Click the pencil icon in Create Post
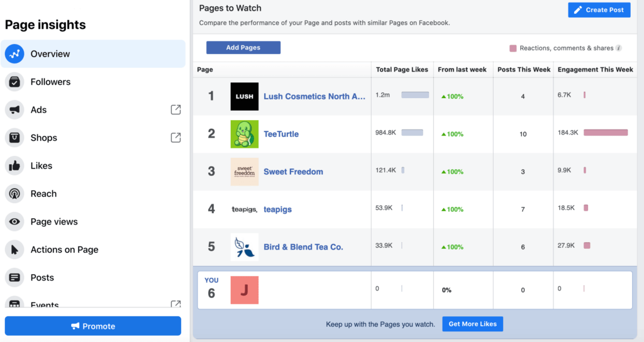Image resolution: width=644 pixels, height=342 pixels. [x=578, y=10]
